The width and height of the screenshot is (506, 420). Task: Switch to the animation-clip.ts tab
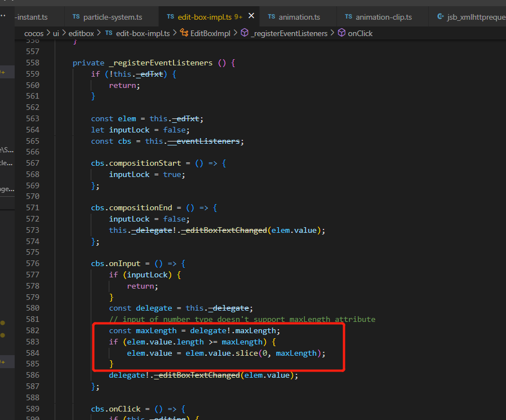(383, 17)
